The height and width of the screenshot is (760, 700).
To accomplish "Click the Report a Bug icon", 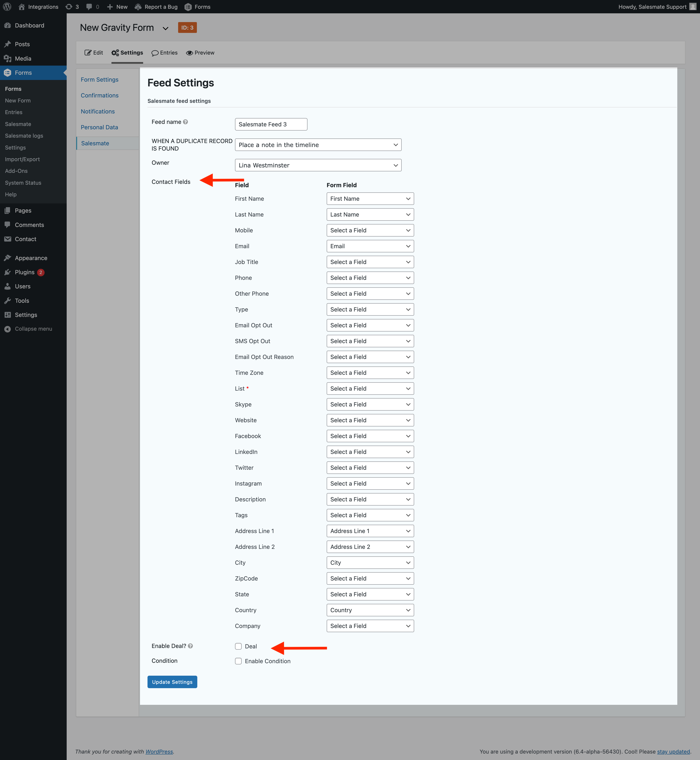I will [138, 7].
